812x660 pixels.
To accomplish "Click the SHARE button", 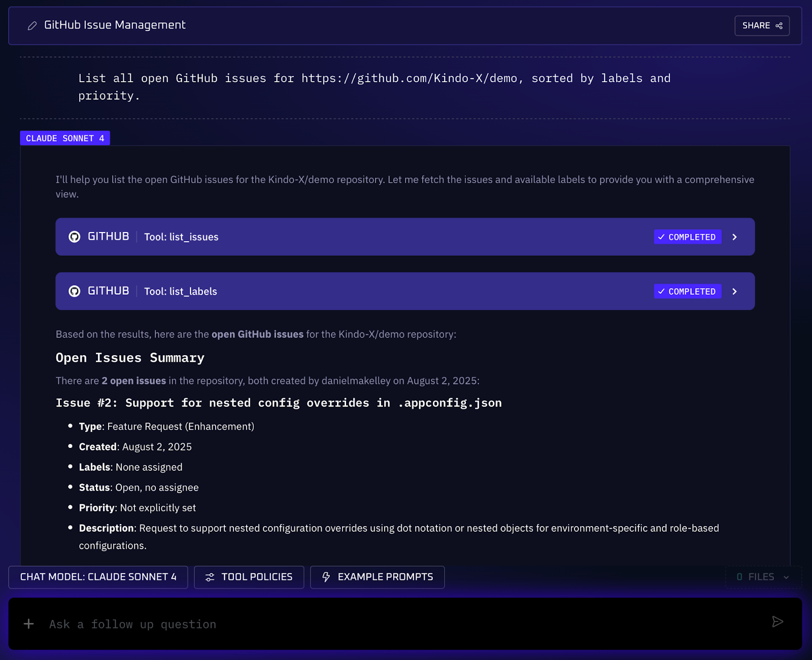I will (762, 25).
